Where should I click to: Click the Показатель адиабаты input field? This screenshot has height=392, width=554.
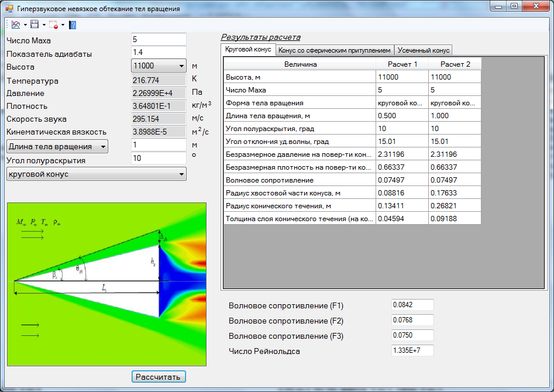159,53
